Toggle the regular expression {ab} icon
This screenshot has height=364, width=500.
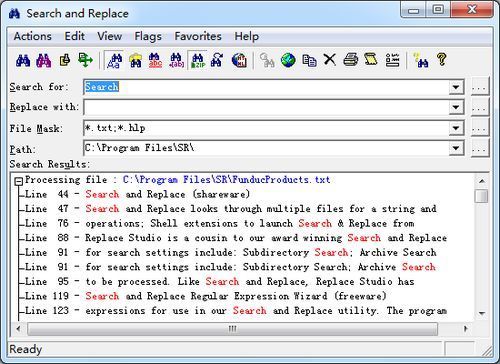tap(177, 60)
